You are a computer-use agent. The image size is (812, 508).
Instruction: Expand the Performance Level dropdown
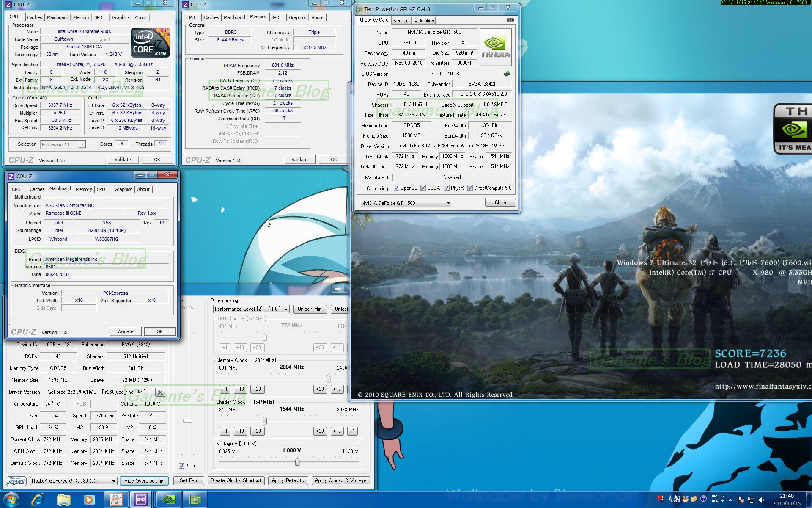click(286, 309)
